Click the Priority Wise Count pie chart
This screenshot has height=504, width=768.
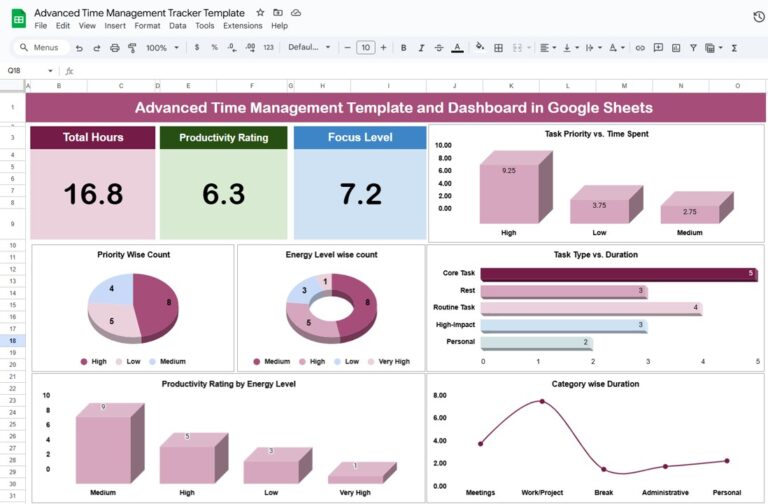133,308
